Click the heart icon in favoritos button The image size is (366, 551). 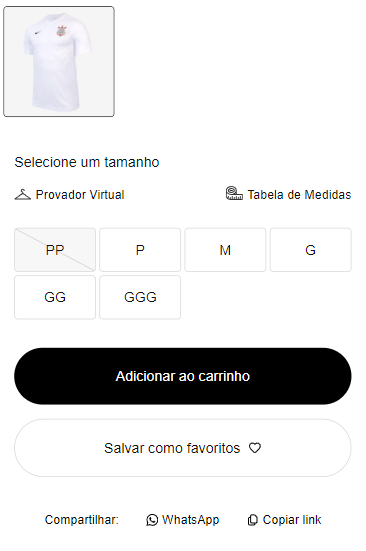click(255, 448)
